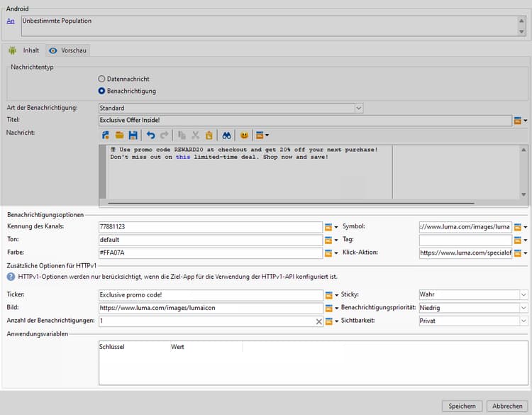Click the Bild URL field
Screen dimensions: 532x415
pyautogui.click(x=211, y=308)
